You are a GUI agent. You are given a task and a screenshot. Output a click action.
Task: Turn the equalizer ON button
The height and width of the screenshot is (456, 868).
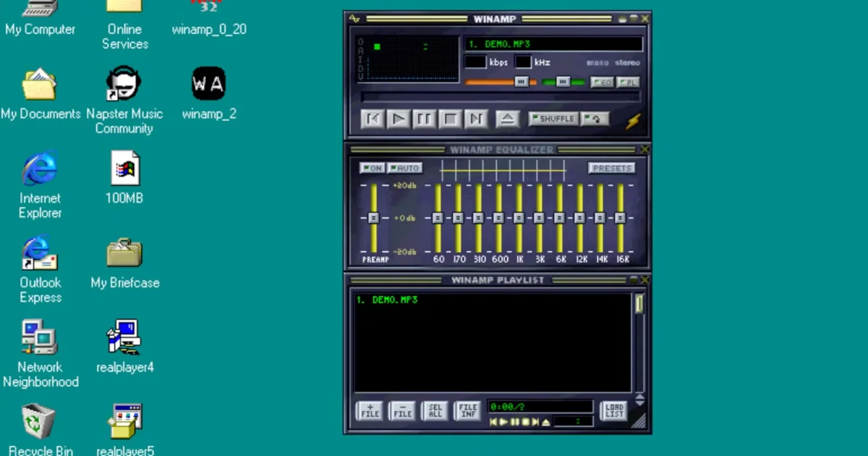coord(373,168)
